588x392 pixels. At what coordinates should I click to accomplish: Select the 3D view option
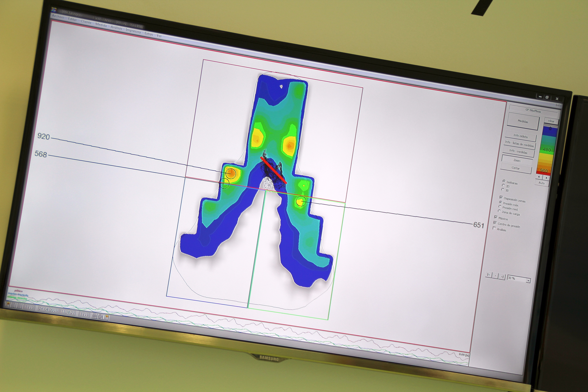(505, 190)
